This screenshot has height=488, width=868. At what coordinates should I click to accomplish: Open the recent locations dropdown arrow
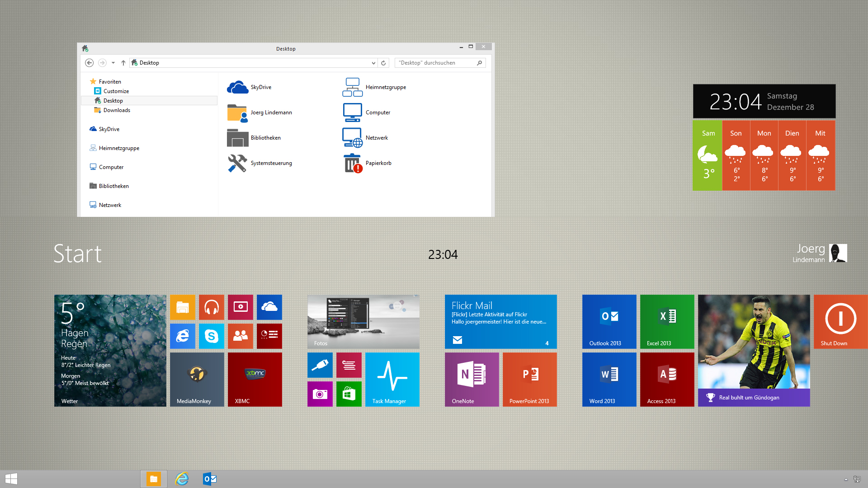point(113,63)
